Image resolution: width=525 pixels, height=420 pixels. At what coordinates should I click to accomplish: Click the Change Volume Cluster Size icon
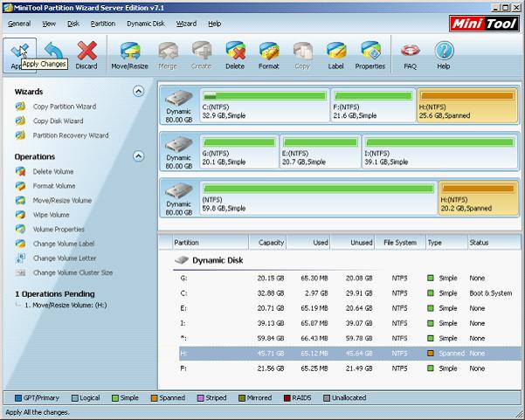click(20, 272)
